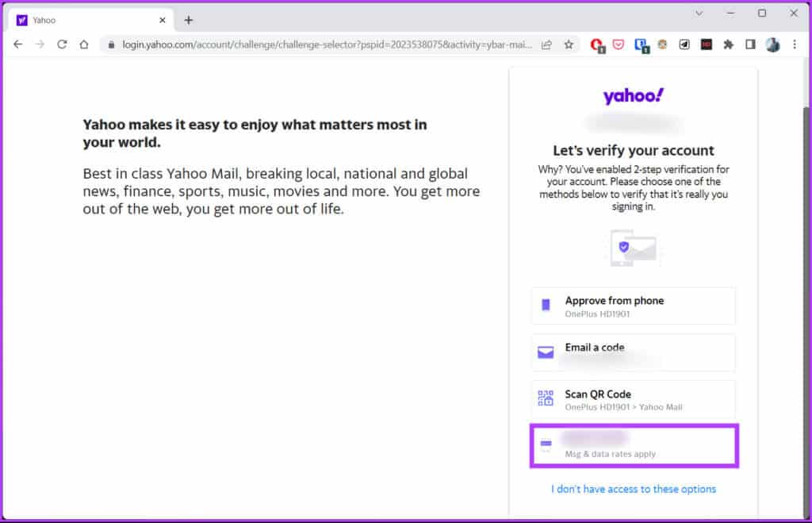This screenshot has height=523, width=812.
Task: Share this page via the share icon
Action: (x=546, y=45)
